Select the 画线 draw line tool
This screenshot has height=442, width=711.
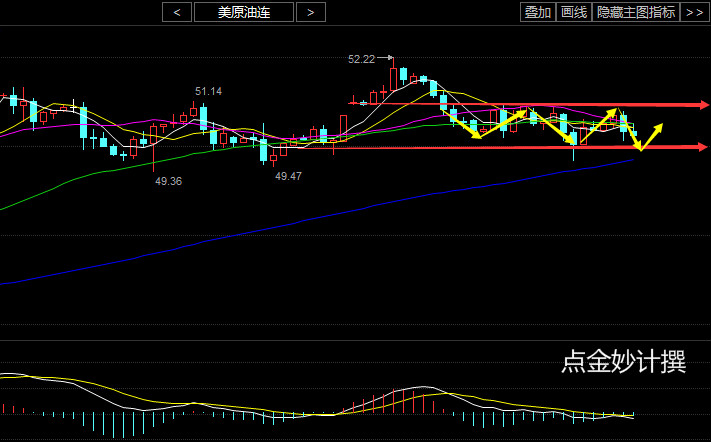click(574, 12)
